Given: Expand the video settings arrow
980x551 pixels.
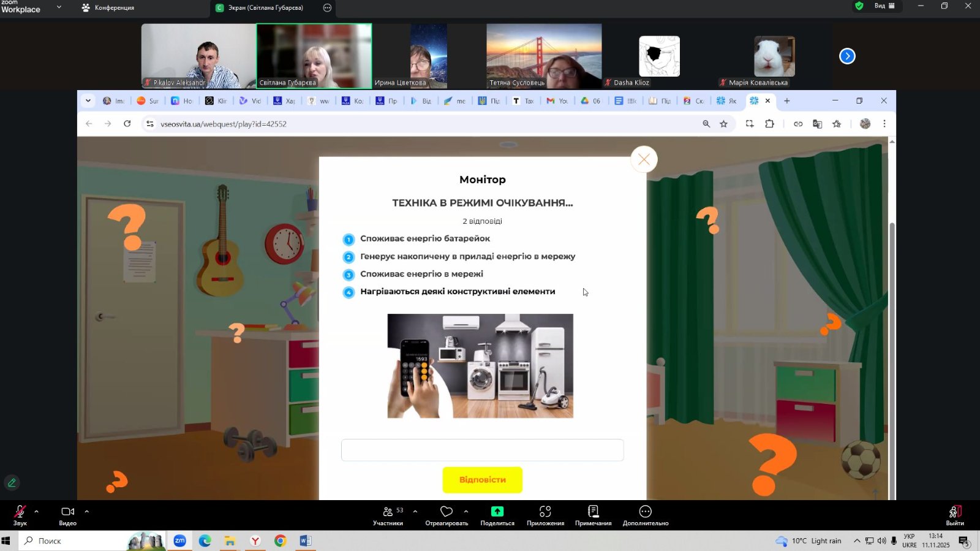Looking at the screenshot, I should tap(86, 511).
